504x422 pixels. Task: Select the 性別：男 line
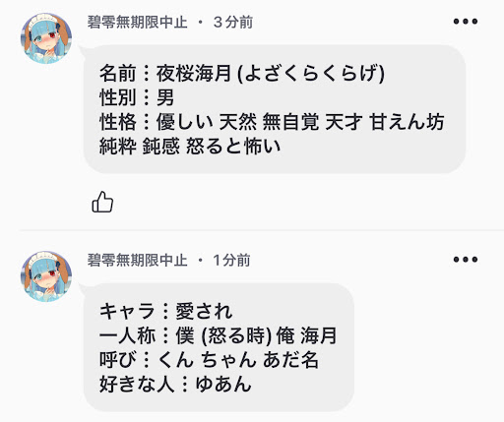(137, 97)
